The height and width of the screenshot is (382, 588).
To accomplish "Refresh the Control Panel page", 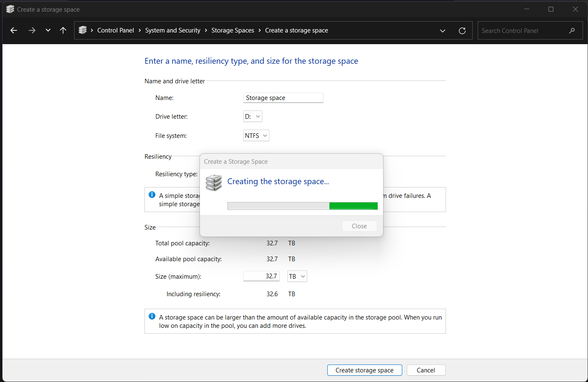I will (462, 31).
